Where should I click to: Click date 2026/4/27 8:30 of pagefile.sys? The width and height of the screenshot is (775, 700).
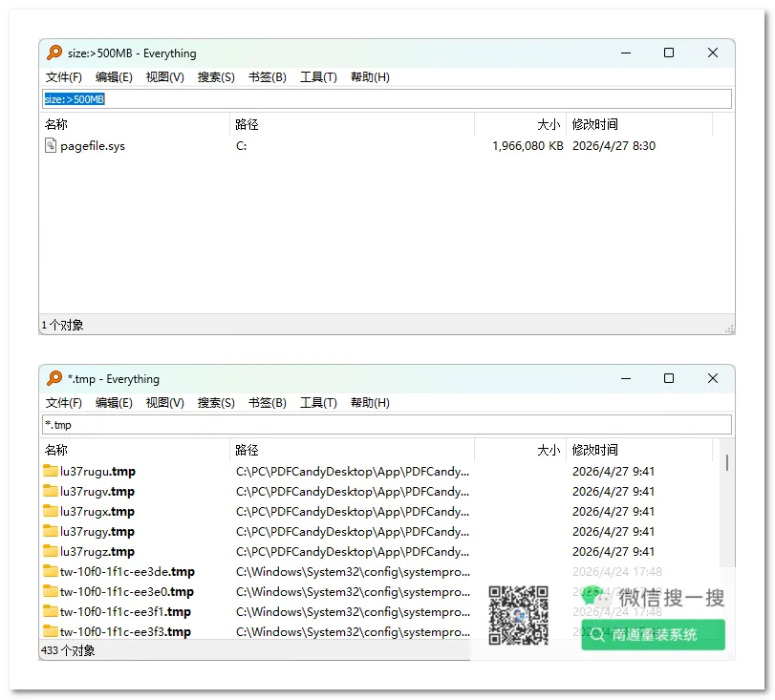(614, 146)
